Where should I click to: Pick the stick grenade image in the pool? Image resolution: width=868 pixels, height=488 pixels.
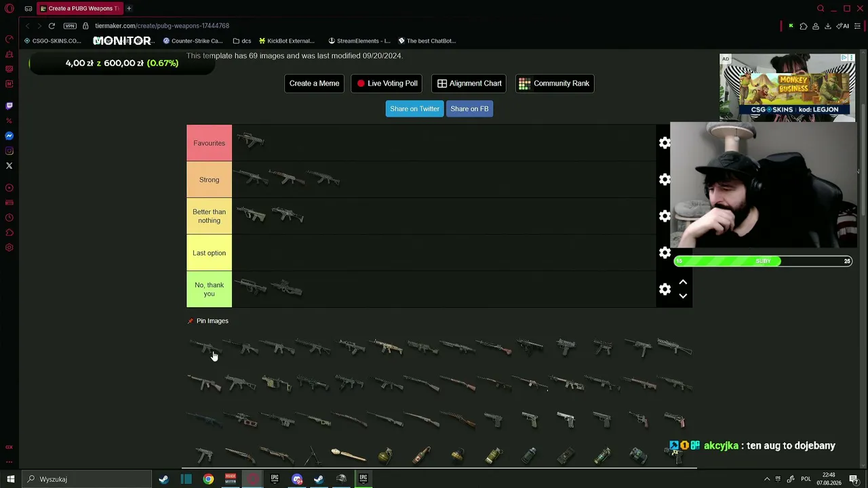tap(349, 455)
